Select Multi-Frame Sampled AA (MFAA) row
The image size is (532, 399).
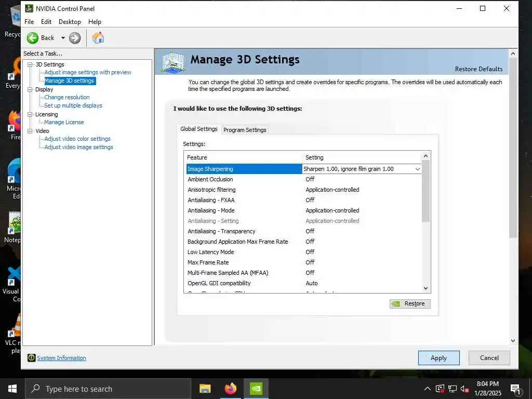pos(303,273)
